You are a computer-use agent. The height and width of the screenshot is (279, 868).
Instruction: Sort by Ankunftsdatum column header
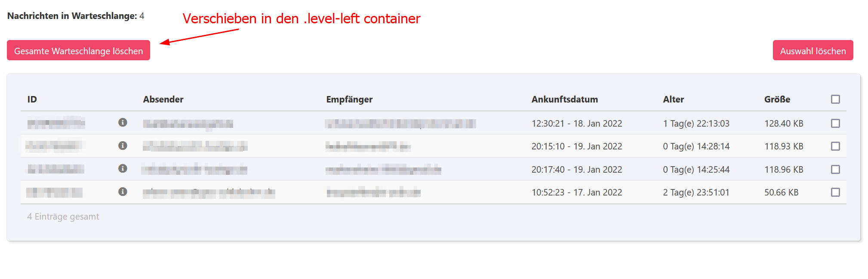tap(564, 99)
